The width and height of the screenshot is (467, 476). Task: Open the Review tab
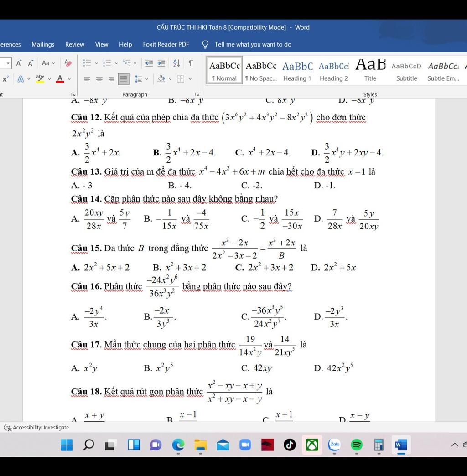pos(75,44)
